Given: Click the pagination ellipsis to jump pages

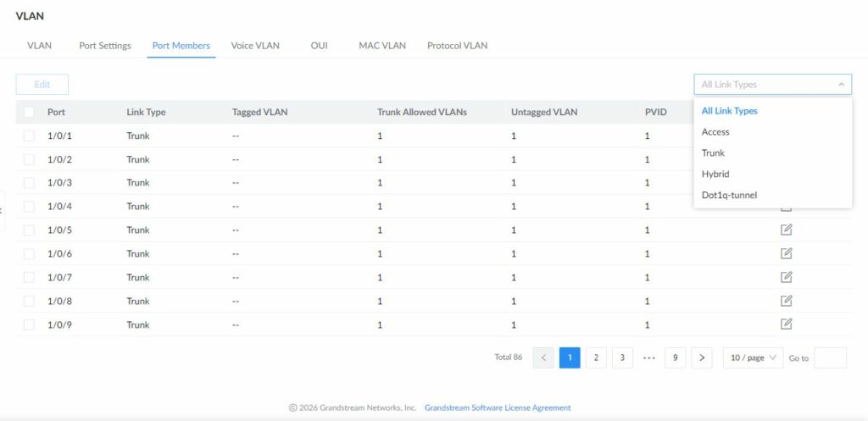Looking at the screenshot, I should [x=649, y=358].
